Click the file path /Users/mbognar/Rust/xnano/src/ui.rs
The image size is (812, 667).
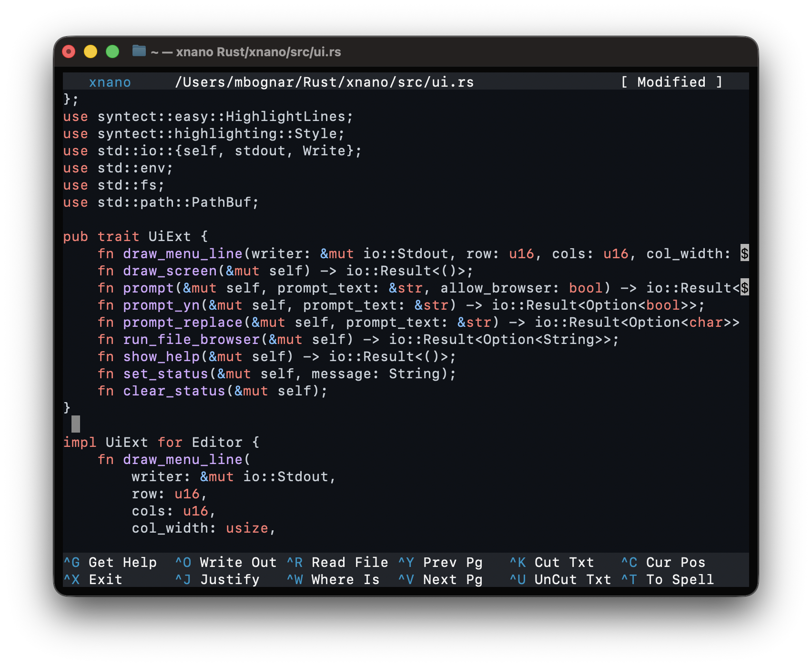point(324,82)
